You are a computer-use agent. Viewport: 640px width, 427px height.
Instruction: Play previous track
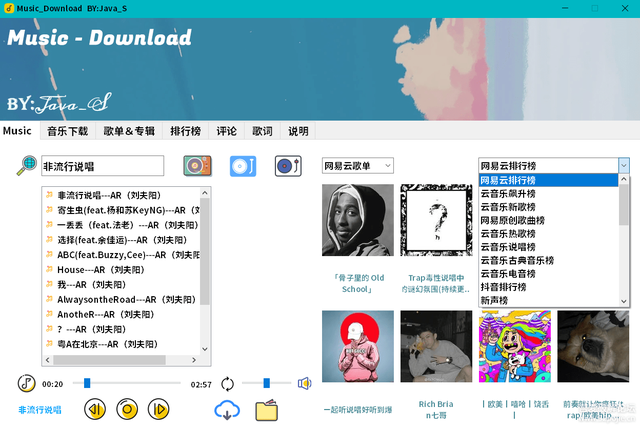pyautogui.click(x=95, y=409)
